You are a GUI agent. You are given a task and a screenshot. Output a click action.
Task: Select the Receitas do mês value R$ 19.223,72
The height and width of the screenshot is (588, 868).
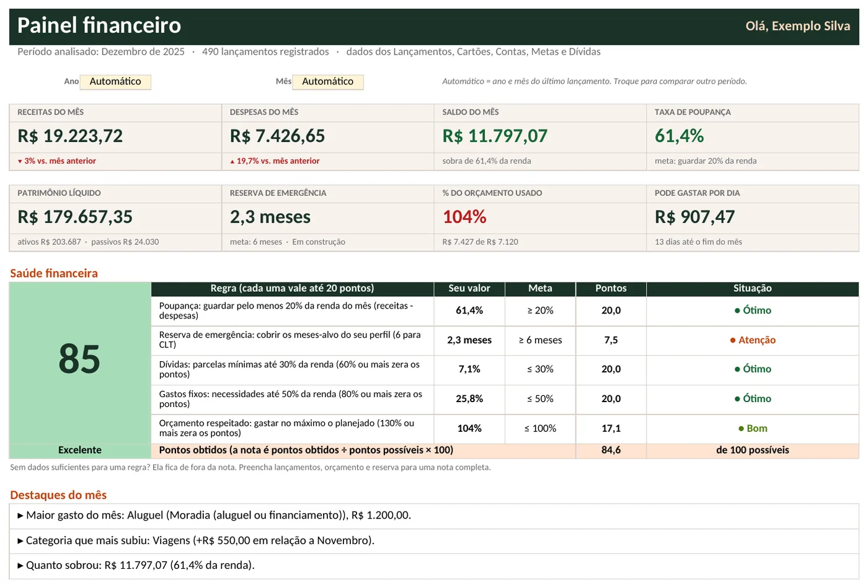70,136
